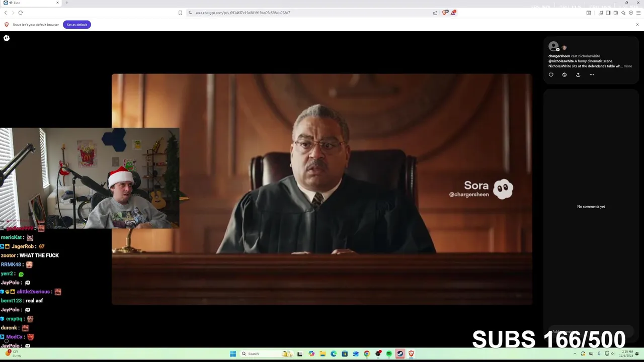Screen dimensions: 644x362
Task: Show hidden system tray icons chevron
Action: coord(575,353)
